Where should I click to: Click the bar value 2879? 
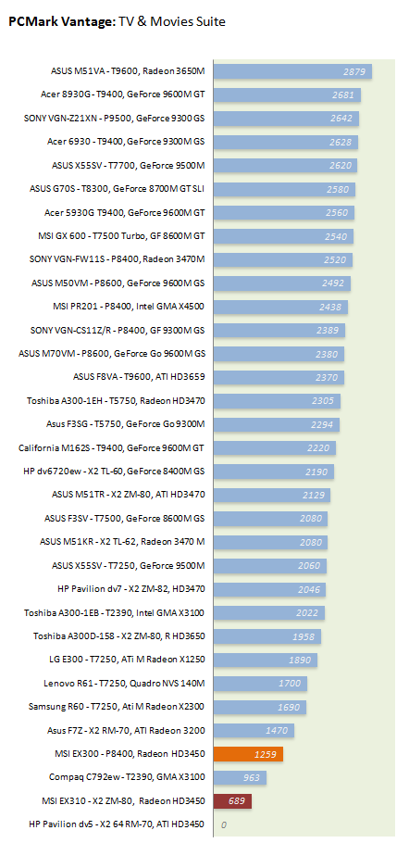click(x=353, y=71)
